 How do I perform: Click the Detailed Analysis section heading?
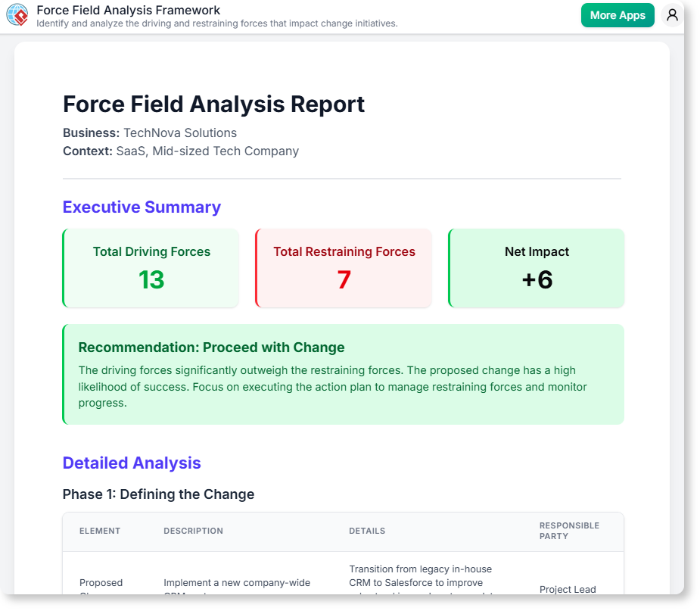pyautogui.click(x=132, y=463)
